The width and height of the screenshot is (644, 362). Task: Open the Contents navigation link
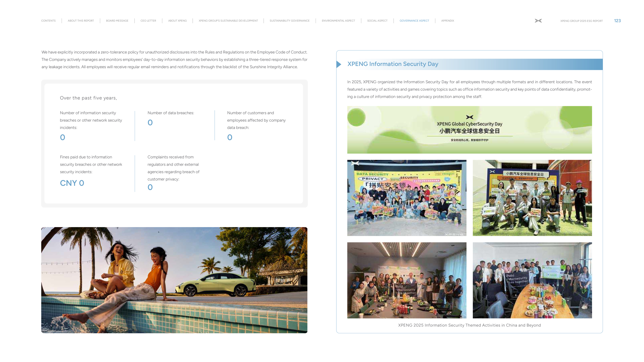pos(48,21)
